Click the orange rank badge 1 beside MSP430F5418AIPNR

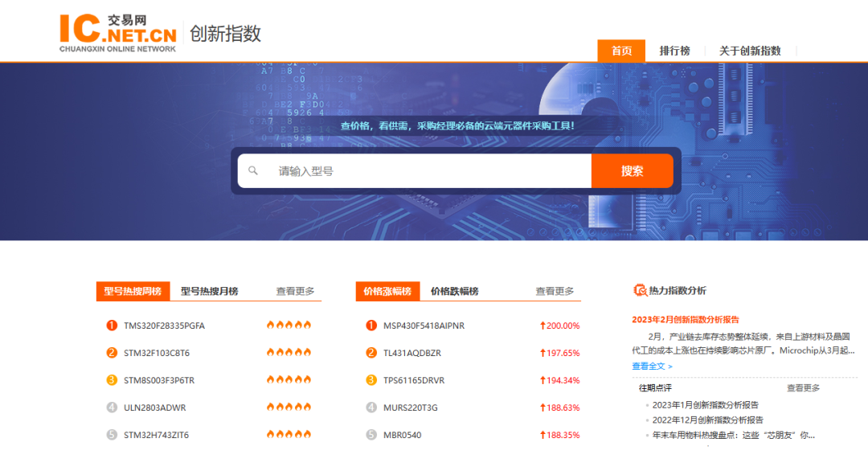371,325
